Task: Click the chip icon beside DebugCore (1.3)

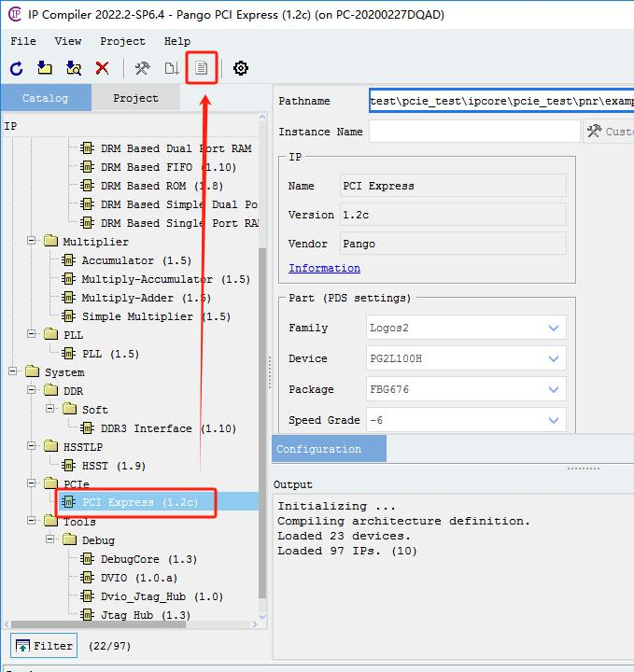Action: point(87,559)
